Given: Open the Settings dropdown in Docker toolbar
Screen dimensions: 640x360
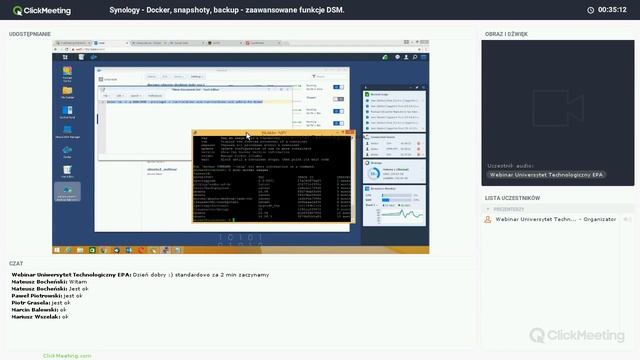Looking at the screenshot, I should [x=197, y=76].
